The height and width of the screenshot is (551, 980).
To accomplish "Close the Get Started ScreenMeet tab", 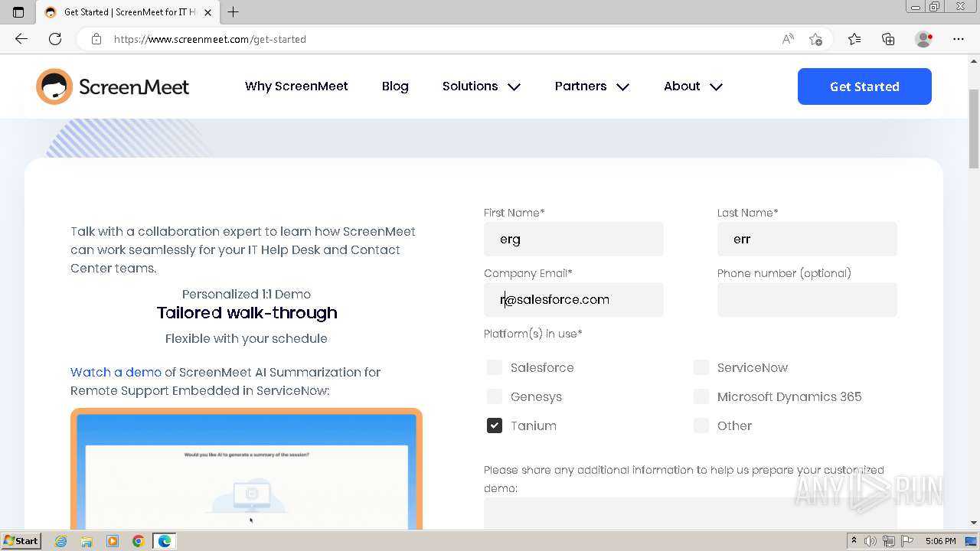I will pyautogui.click(x=208, y=12).
